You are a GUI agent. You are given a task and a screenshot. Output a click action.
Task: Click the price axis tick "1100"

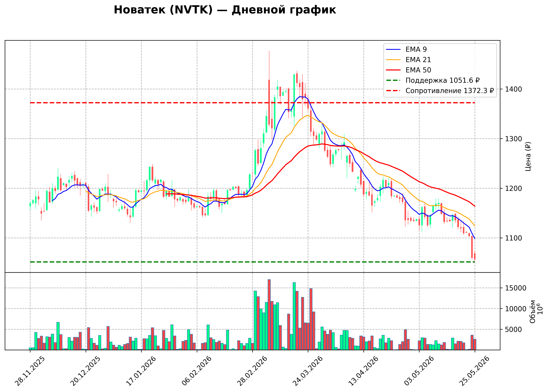pos(513,238)
